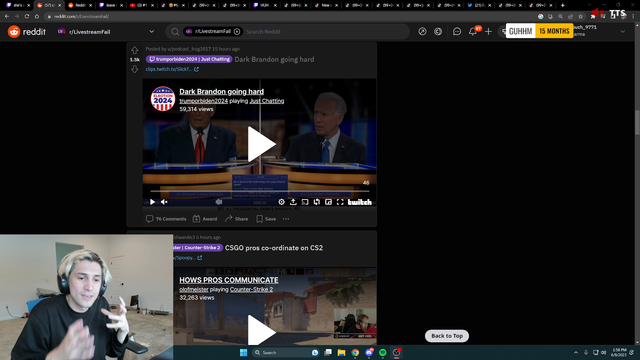This screenshot has height=360, width=640.
Task: Expand the r/LivestreamFail community dropdown
Action: pyautogui.click(x=151, y=31)
